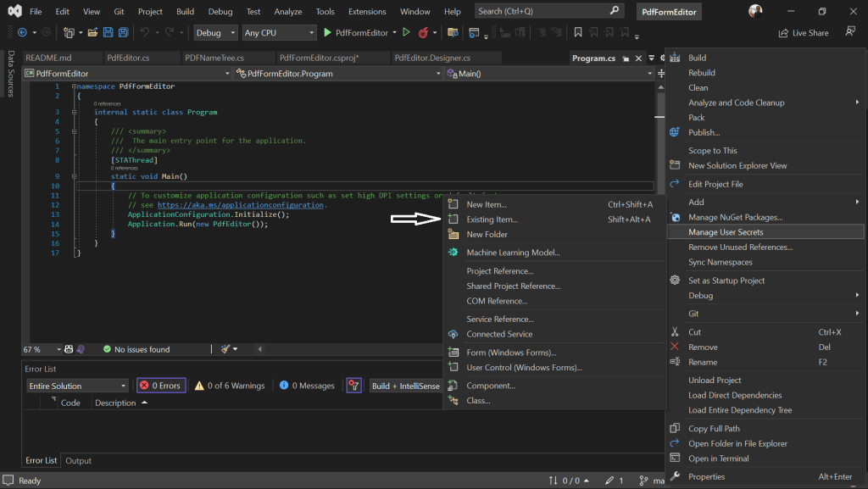
Task: Toggle the 0 Messages filter
Action: pyautogui.click(x=307, y=386)
